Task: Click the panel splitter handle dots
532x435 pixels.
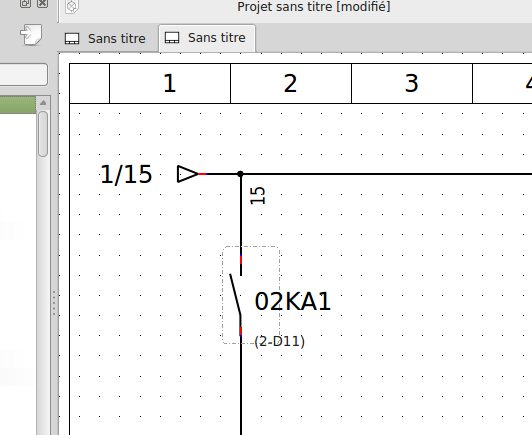Action: (x=54, y=303)
